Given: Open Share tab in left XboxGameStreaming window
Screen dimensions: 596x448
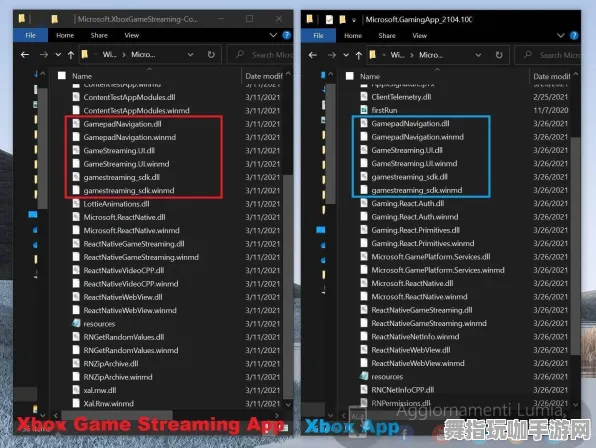Looking at the screenshot, I should 99,35.
